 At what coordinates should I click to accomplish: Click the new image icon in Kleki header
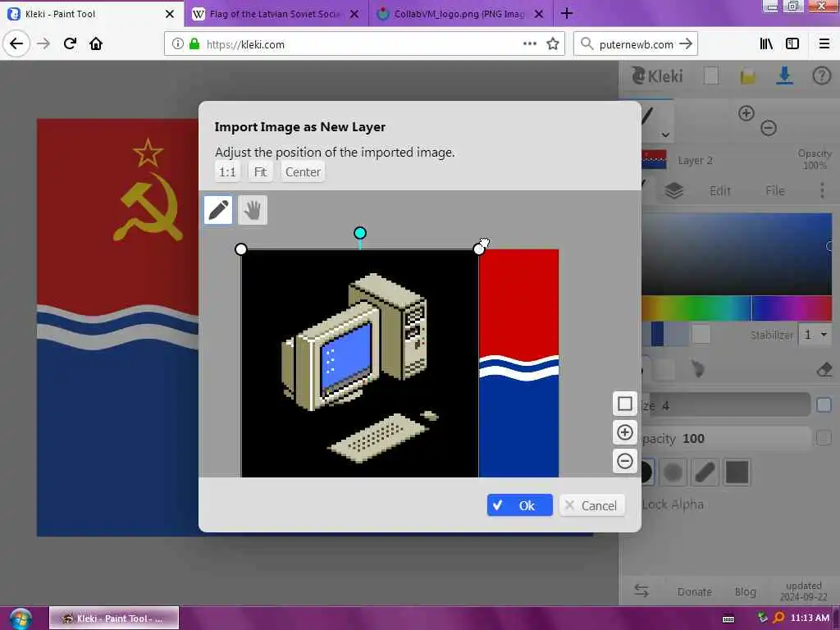711,76
